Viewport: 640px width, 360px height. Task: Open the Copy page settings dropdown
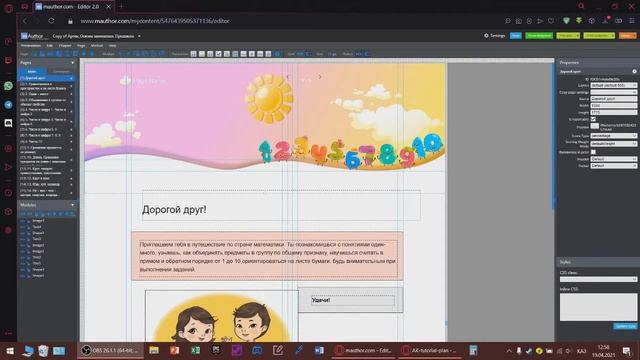point(613,92)
